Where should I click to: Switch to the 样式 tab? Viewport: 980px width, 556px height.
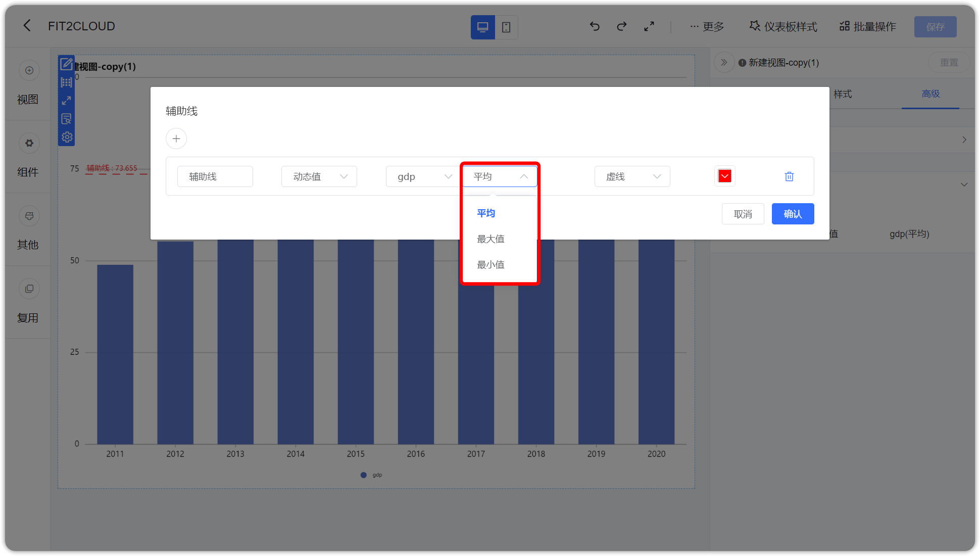coord(843,94)
